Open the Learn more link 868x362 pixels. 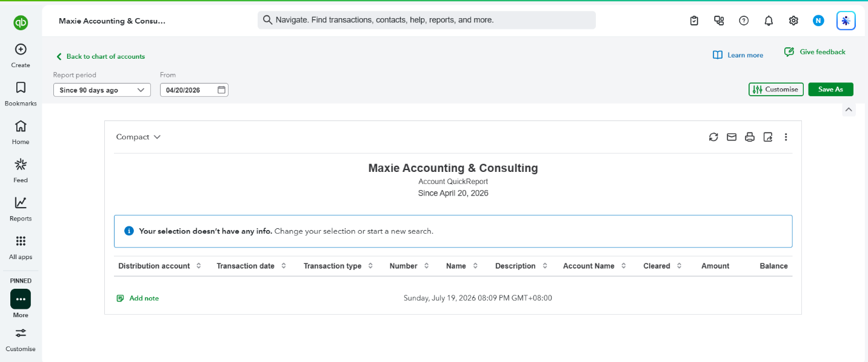pos(738,55)
